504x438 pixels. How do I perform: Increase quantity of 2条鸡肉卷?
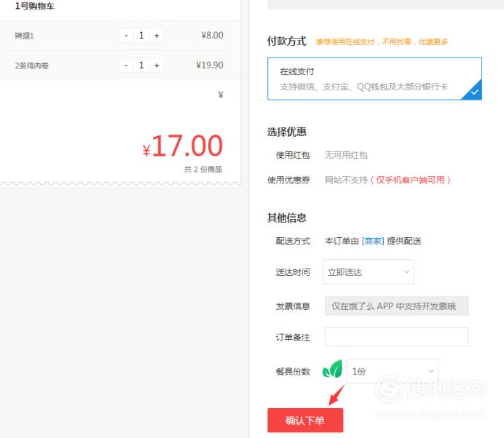pyautogui.click(x=157, y=65)
